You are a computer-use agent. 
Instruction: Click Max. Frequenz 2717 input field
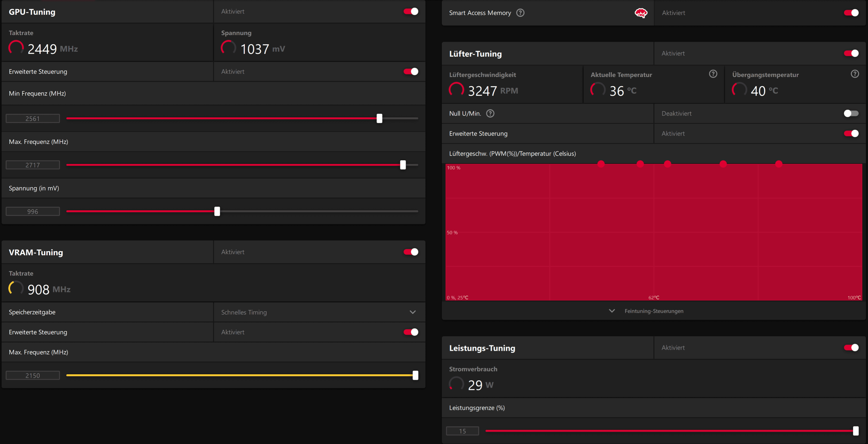coord(33,165)
